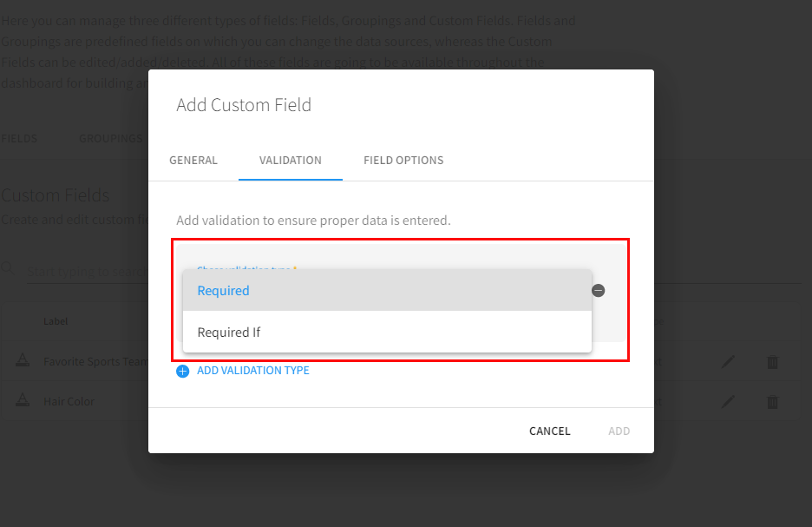This screenshot has width=812, height=527.
Task: Delete the Favorite Sports Team field
Action: [772, 362]
